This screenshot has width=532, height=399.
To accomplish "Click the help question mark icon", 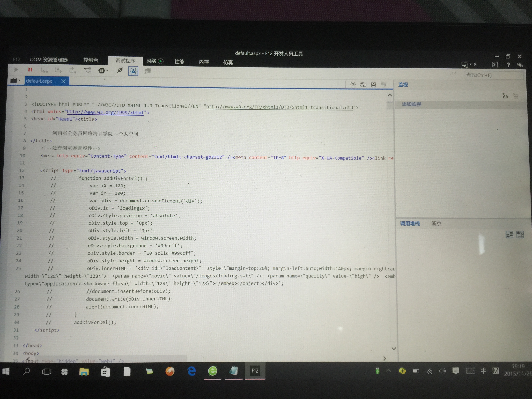I will tap(508, 65).
